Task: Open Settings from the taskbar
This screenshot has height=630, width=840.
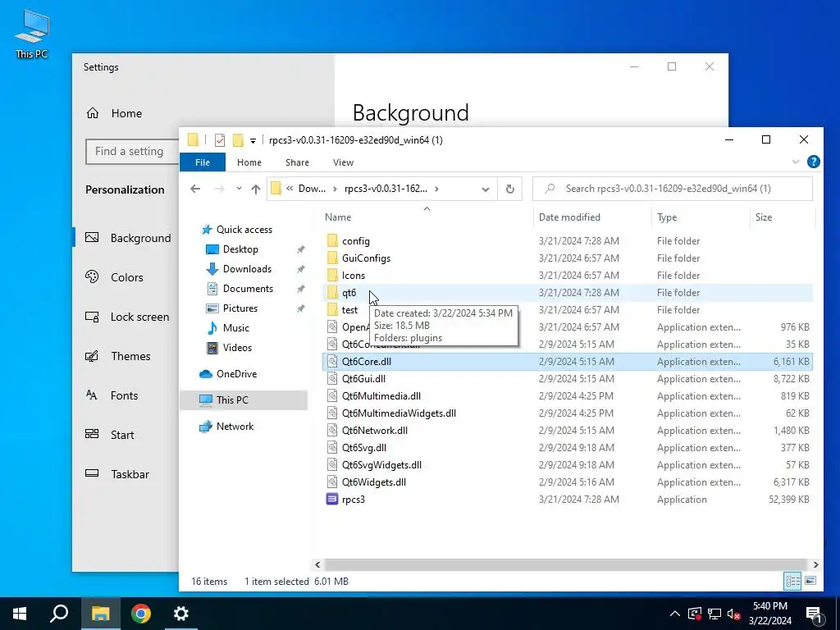Action: (x=181, y=614)
